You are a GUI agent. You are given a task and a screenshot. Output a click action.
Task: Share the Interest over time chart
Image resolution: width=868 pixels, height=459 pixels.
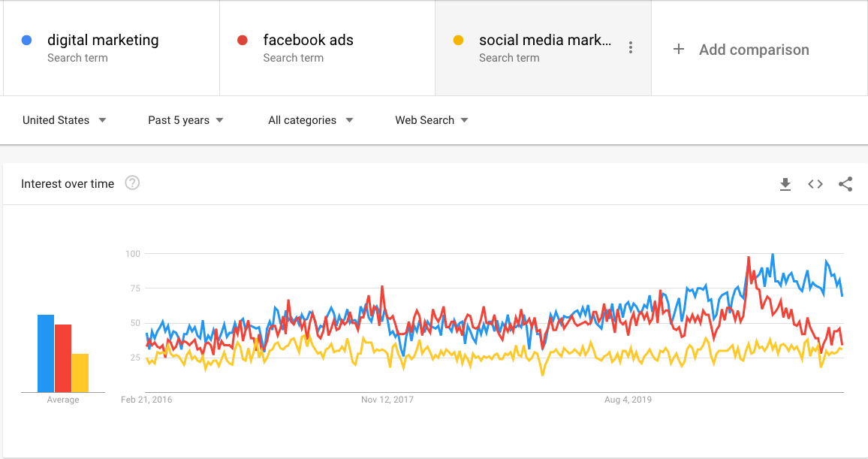tap(845, 184)
